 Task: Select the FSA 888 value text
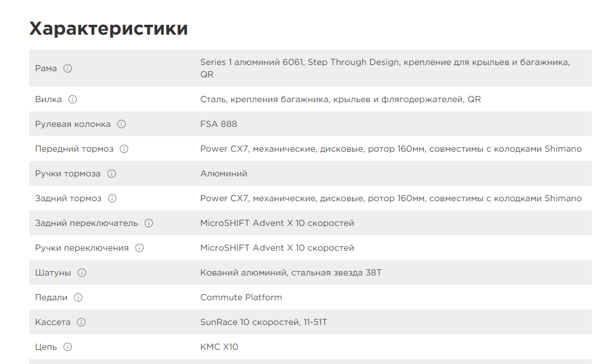point(219,124)
